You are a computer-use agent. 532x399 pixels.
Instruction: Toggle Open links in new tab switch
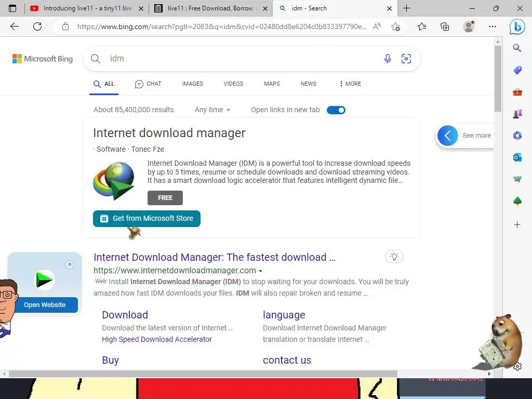pos(336,110)
